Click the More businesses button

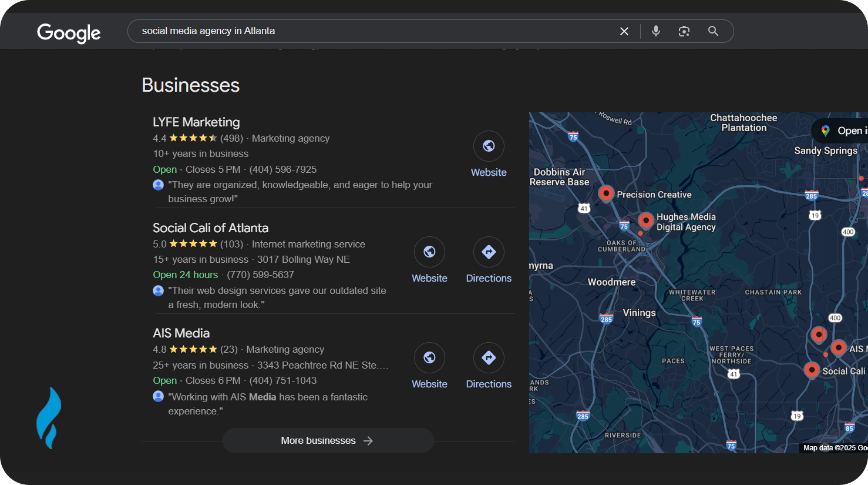point(328,441)
